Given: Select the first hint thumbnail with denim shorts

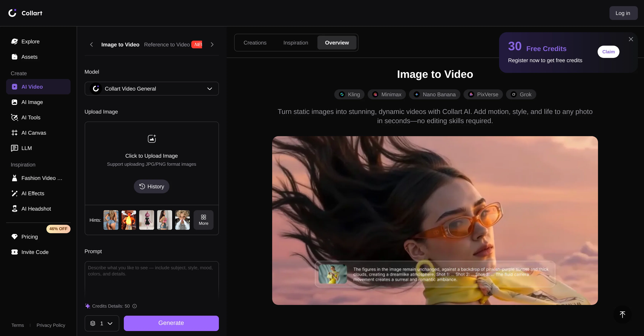Looking at the screenshot, I should (x=111, y=220).
